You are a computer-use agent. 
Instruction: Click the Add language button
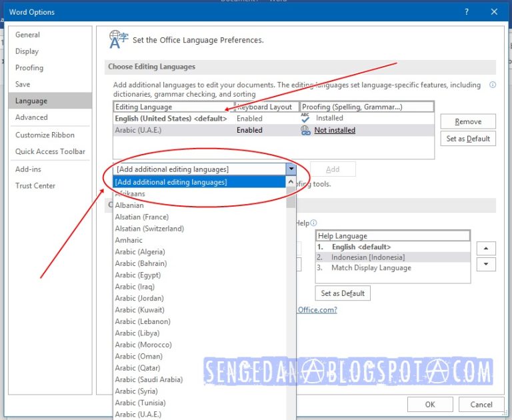pos(333,169)
